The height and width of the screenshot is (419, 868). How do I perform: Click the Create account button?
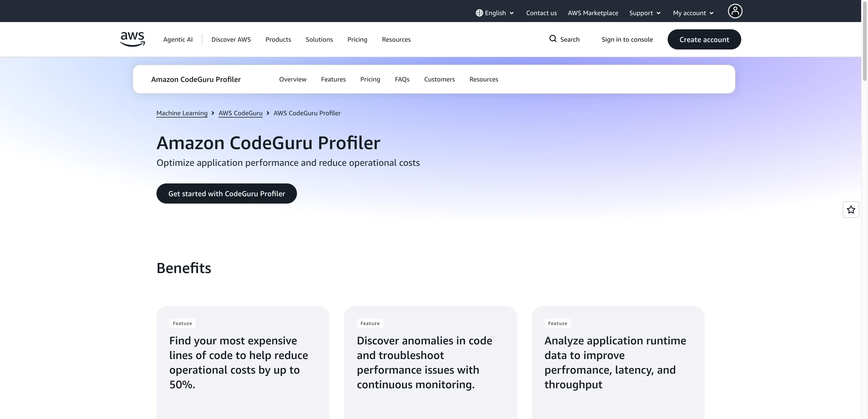[704, 39]
